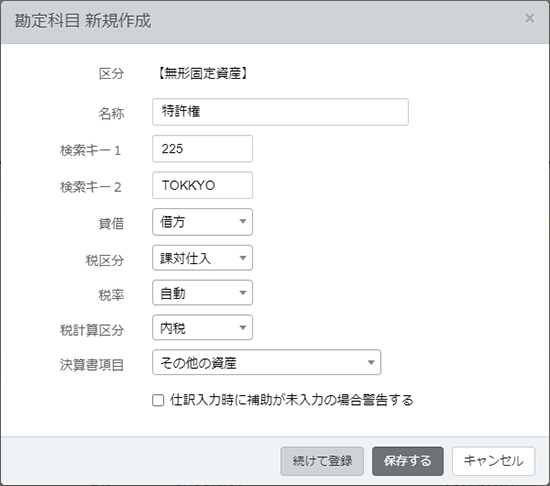
Task: Open the 貸借 dropdown showing 借方
Action: 202,222
